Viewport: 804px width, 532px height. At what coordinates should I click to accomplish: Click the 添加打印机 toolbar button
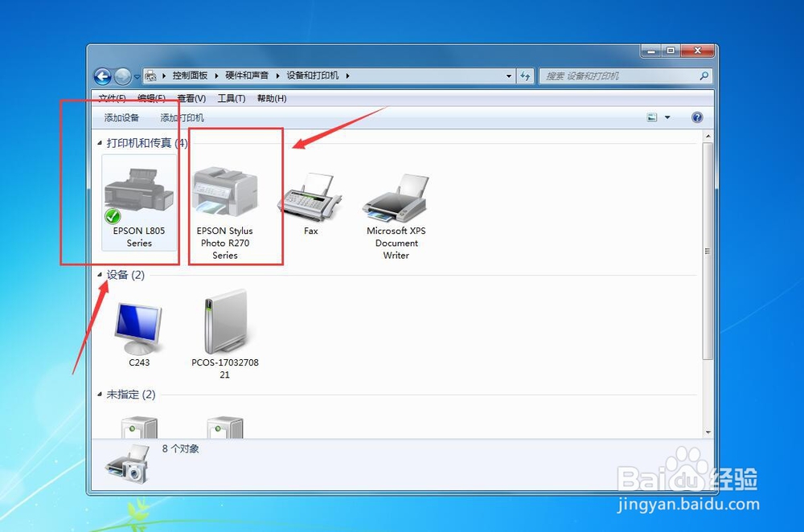pyautogui.click(x=182, y=118)
